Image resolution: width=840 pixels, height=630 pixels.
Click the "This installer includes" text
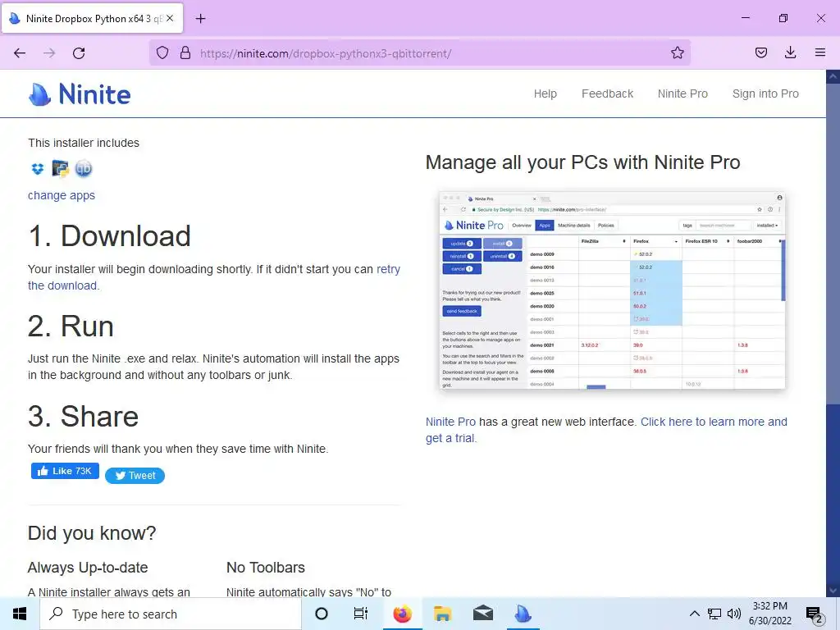point(84,143)
